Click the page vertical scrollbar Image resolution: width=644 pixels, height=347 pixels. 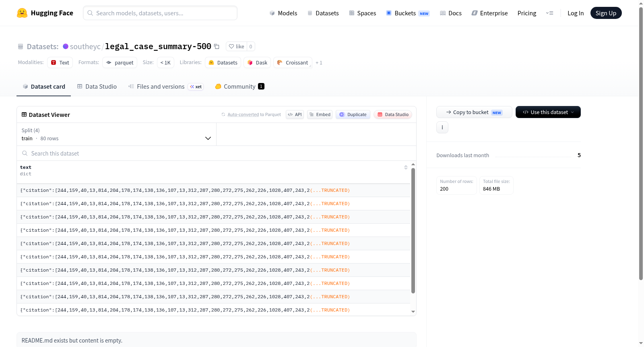click(641, 143)
